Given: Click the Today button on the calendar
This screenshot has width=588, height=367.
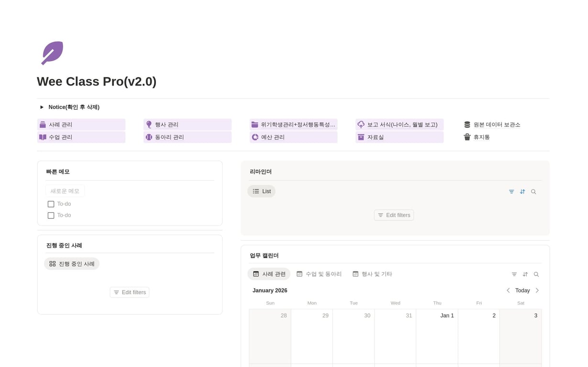Looking at the screenshot, I should (522, 290).
